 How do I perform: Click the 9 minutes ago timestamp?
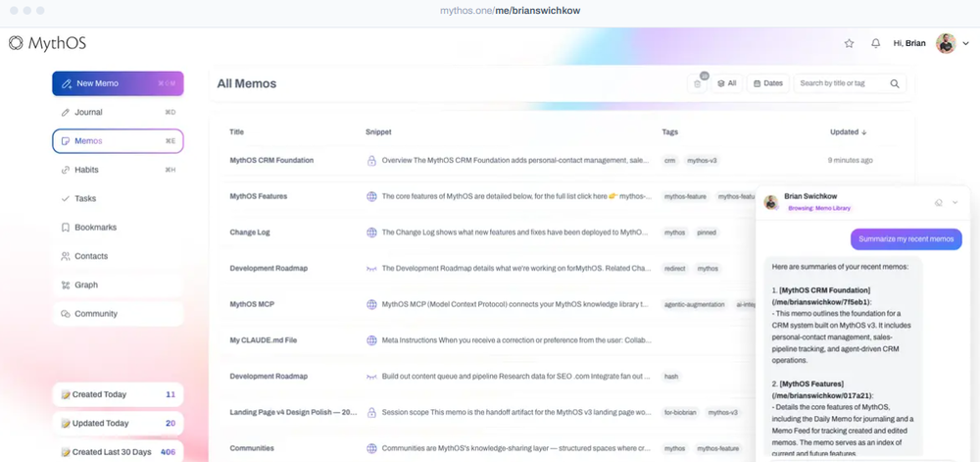[x=850, y=161]
